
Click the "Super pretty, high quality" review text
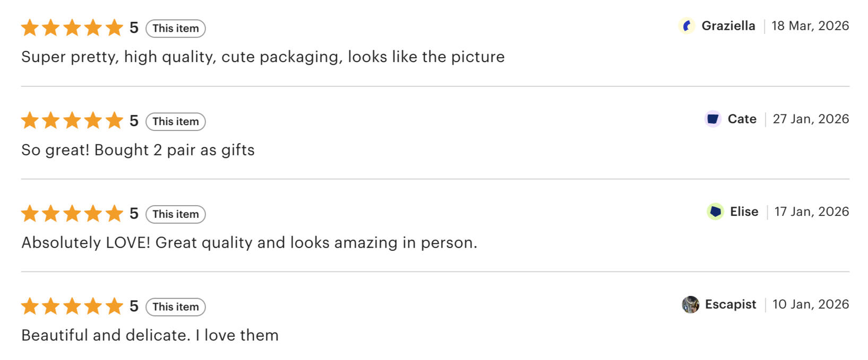[x=263, y=57]
